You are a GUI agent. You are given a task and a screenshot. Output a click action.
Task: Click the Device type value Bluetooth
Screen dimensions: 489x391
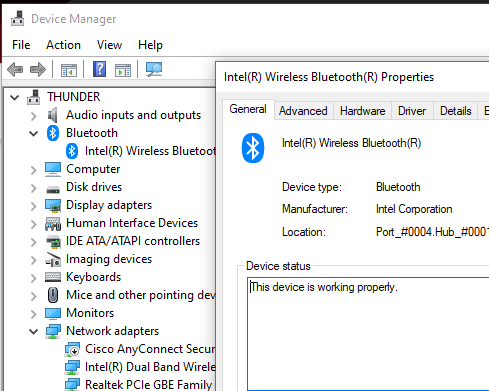(398, 187)
